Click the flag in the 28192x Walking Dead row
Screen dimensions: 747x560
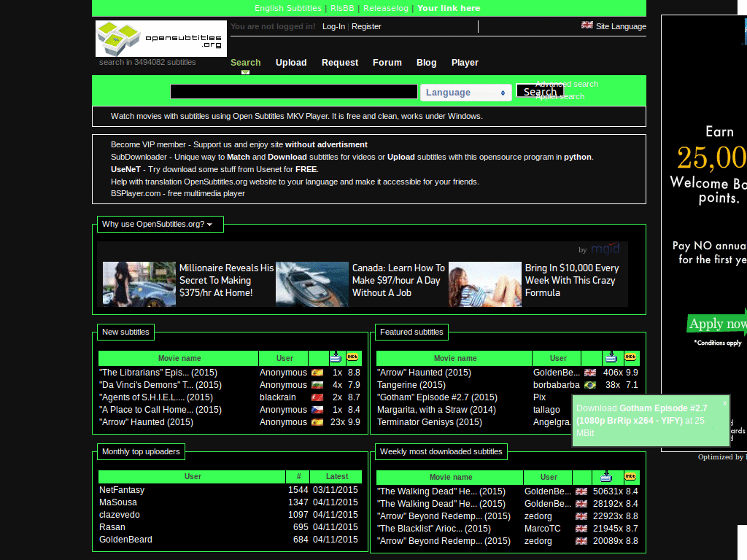(x=581, y=504)
